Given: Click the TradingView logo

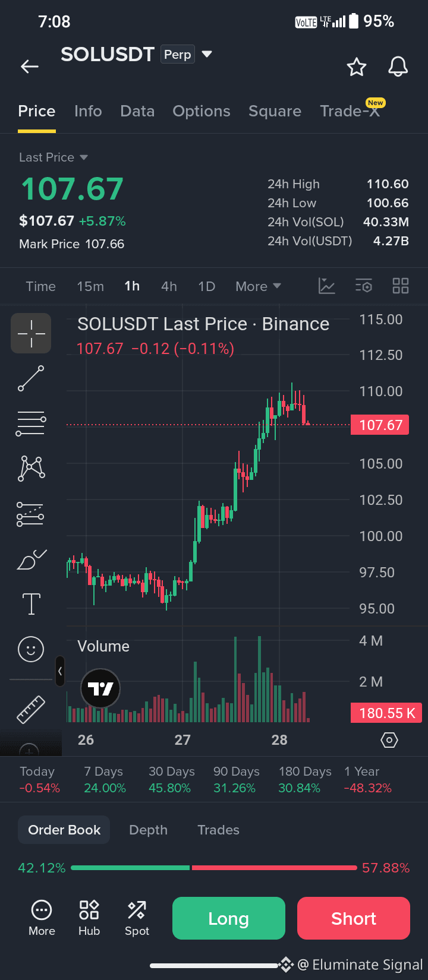Looking at the screenshot, I should [x=100, y=688].
